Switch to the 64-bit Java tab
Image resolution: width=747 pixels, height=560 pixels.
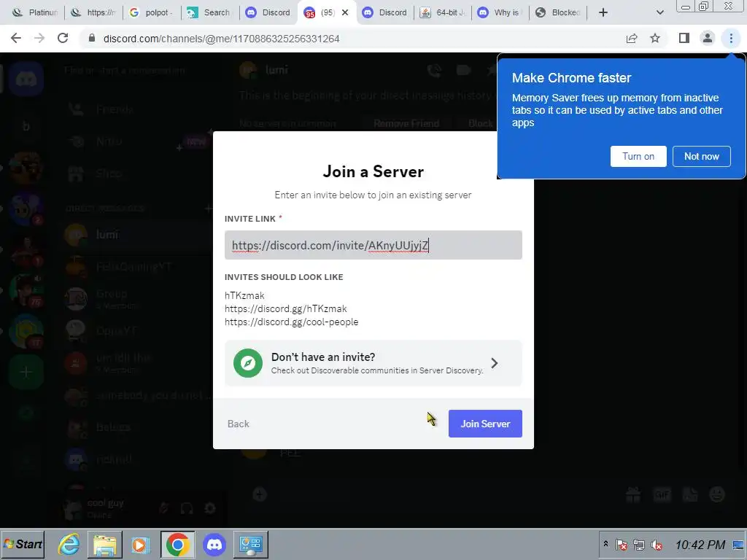coord(443,12)
